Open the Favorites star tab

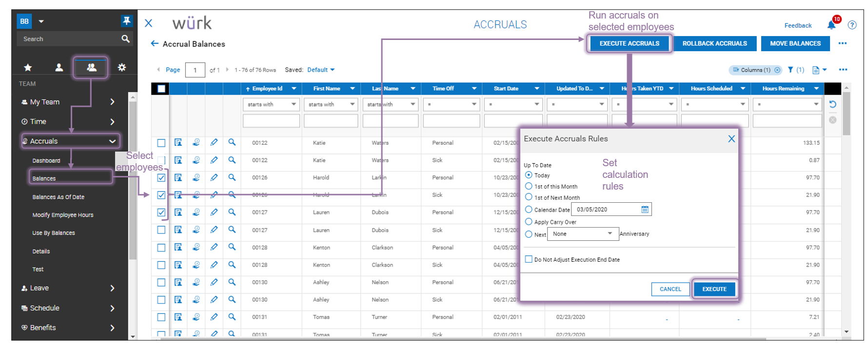click(x=28, y=67)
